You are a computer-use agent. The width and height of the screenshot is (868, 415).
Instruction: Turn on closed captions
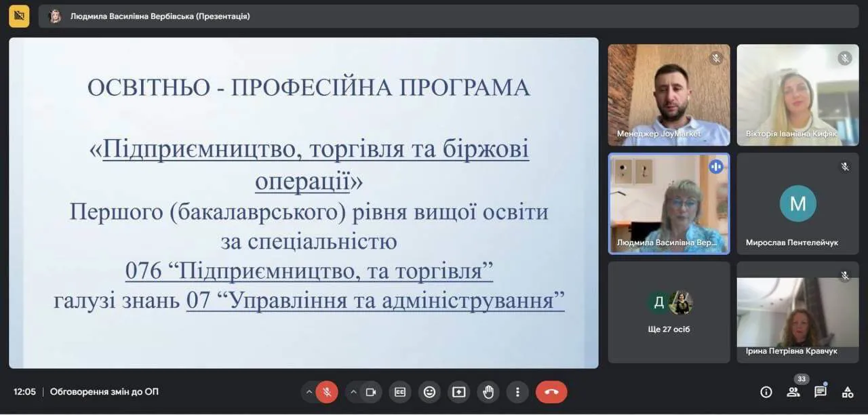click(400, 392)
